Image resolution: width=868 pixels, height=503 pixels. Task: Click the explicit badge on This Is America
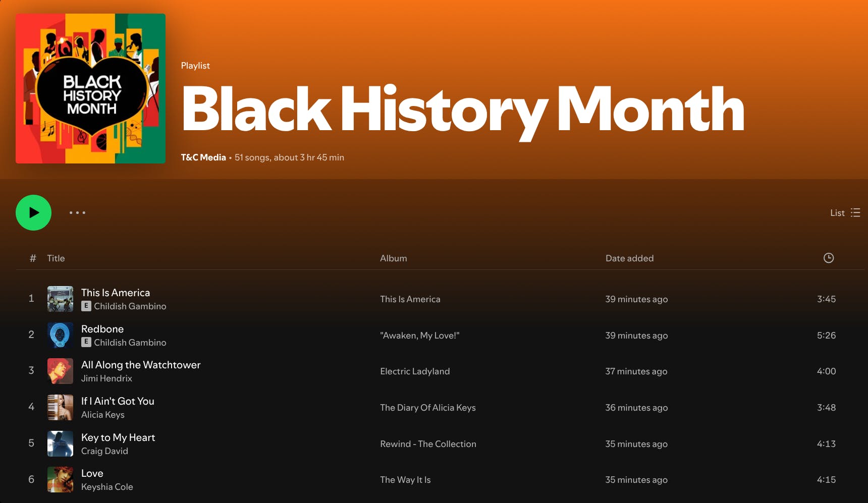(86, 306)
